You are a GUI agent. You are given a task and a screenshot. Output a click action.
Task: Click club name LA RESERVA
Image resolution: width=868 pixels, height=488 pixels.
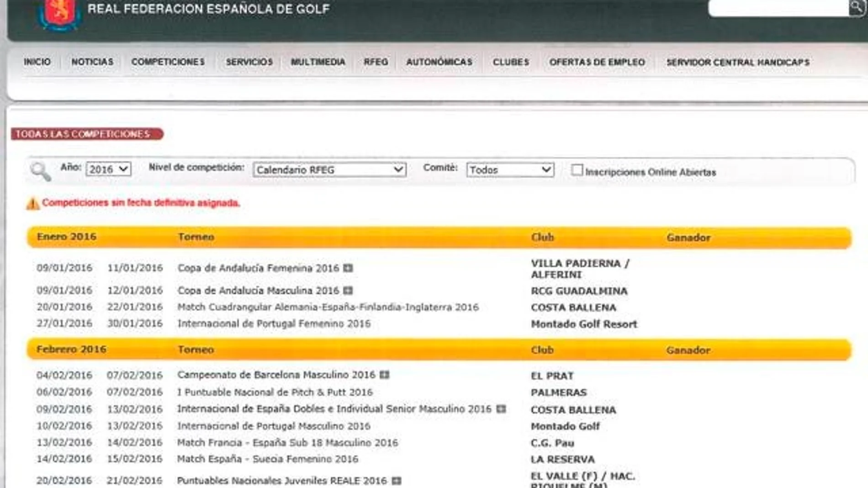(563, 459)
